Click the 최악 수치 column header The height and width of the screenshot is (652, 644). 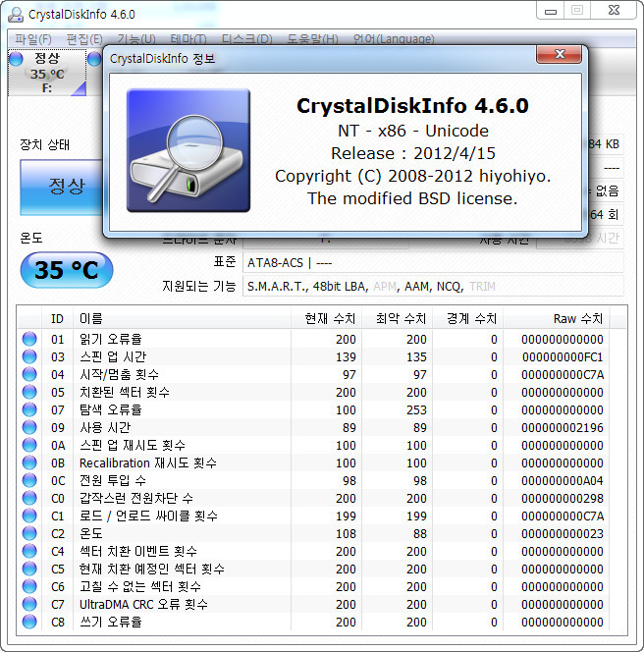(x=397, y=319)
